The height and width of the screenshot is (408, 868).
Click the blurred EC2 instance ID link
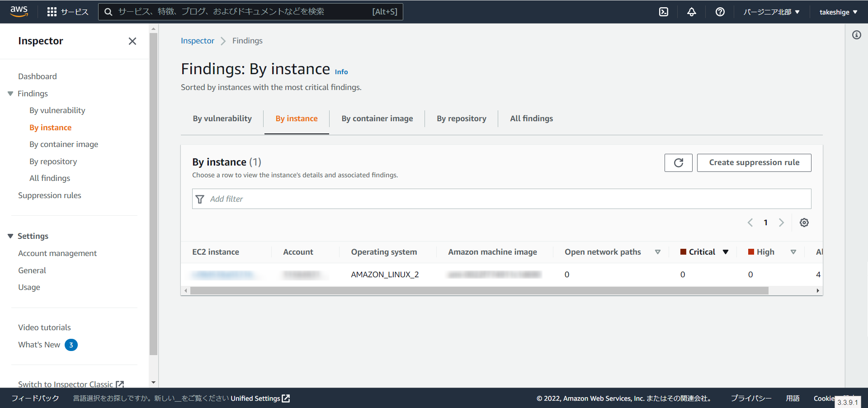click(x=225, y=275)
